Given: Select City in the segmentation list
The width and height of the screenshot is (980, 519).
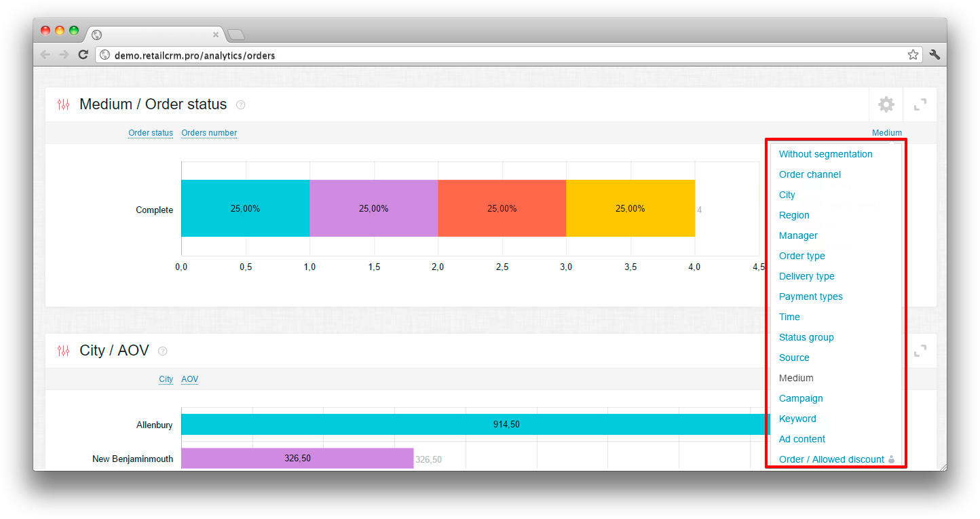Looking at the screenshot, I should click(x=787, y=195).
